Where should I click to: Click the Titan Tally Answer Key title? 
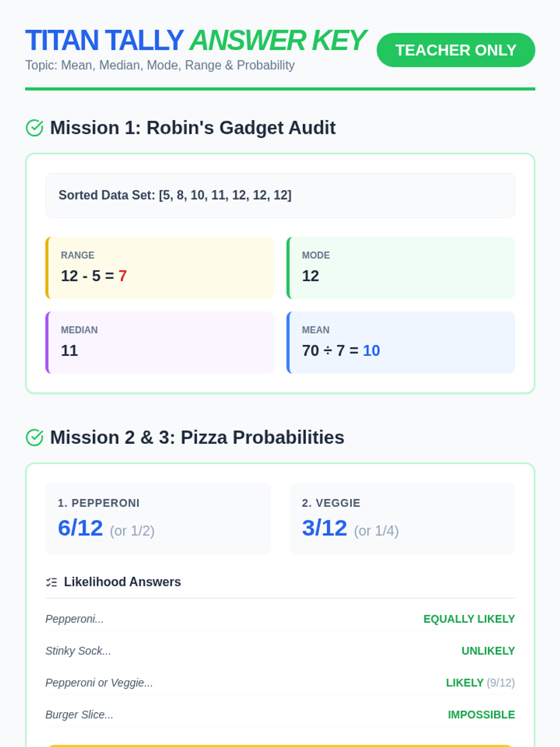pyautogui.click(x=195, y=41)
